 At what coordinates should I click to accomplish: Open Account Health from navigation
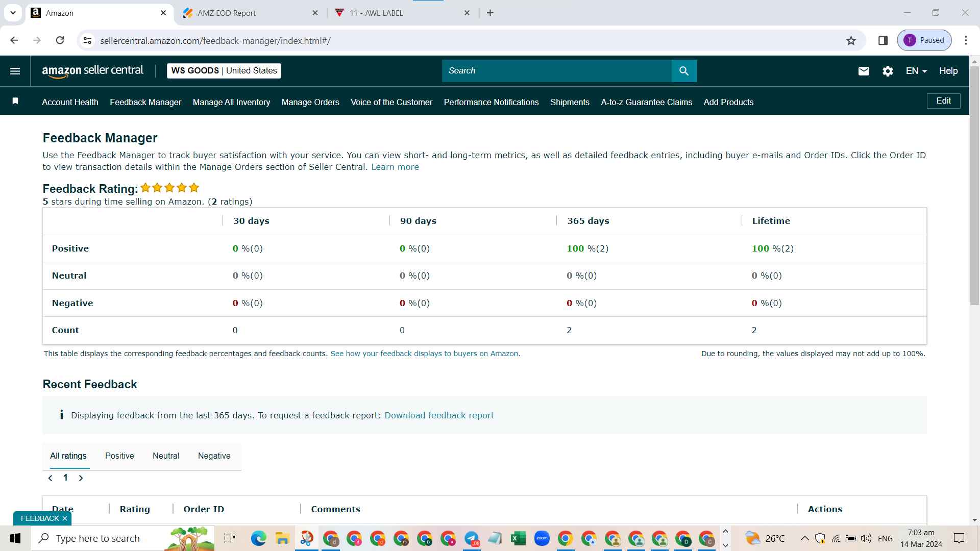tap(70, 102)
